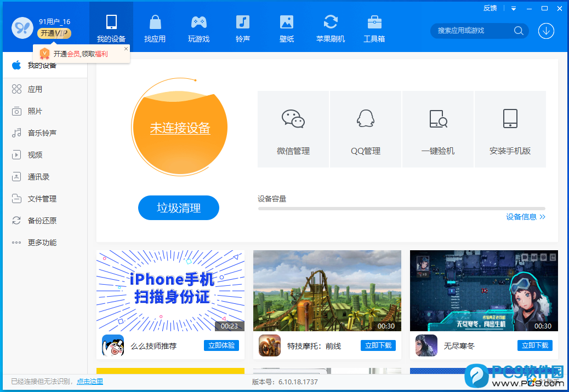Play the 无尽寒冬 game video thumbnail
The image size is (569, 392).
coord(483,291)
